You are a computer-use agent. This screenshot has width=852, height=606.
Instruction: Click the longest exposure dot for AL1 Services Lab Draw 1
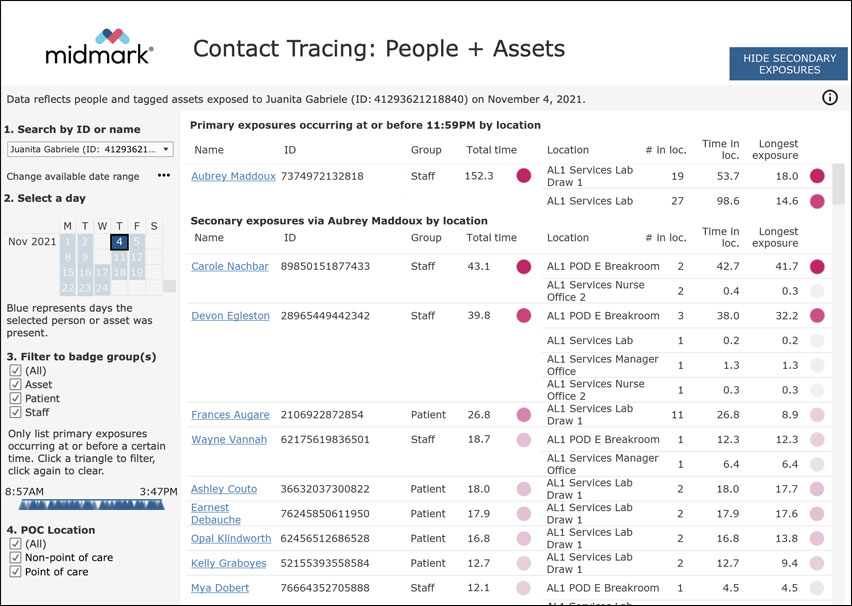[x=818, y=175]
